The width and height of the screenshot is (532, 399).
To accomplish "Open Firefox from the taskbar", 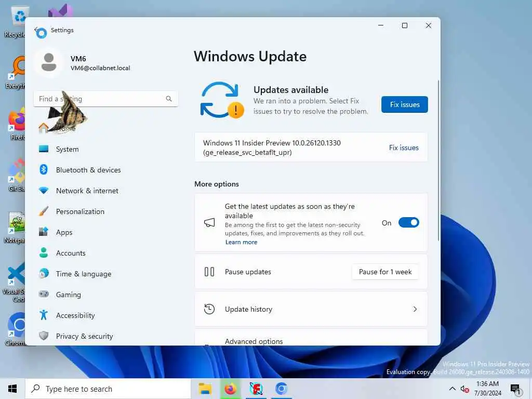I will click(230, 389).
